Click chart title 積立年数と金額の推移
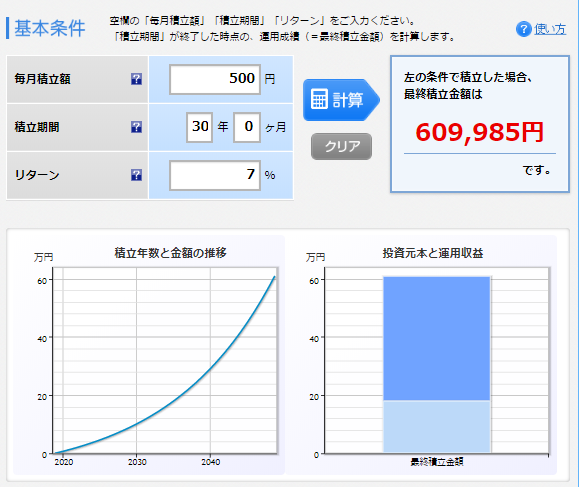 171,253
